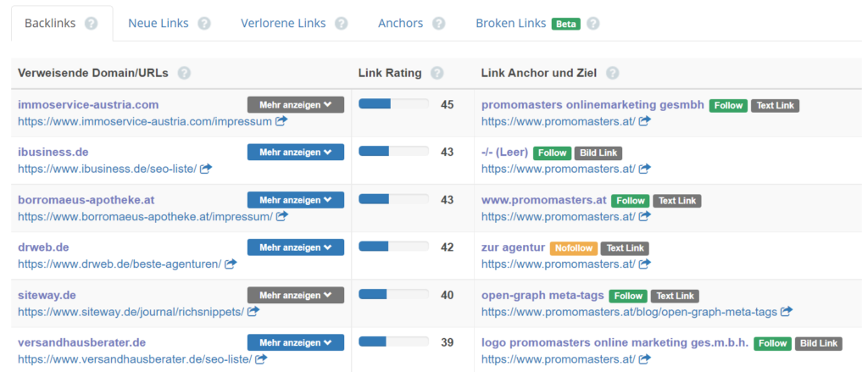The width and height of the screenshot is (868, 372).
Task: Expand Mehr anzeigen for versandhausberater.de
Action: (295, 342)
